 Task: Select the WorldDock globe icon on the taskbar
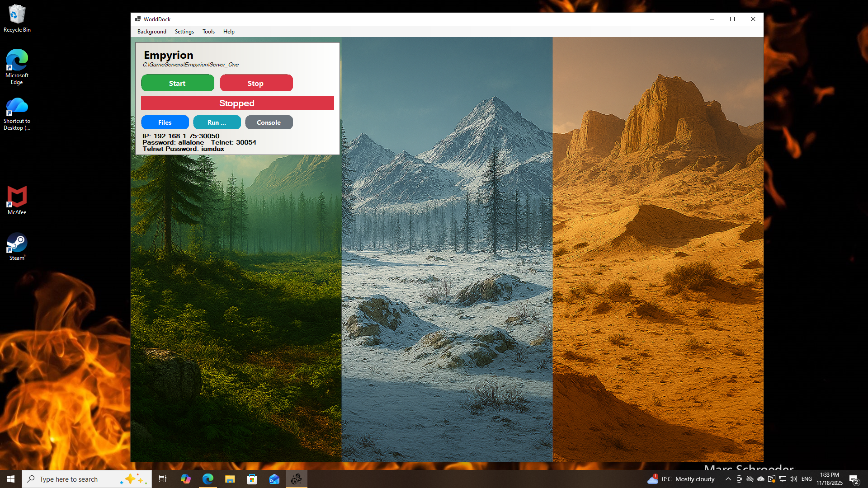[297, 479]
